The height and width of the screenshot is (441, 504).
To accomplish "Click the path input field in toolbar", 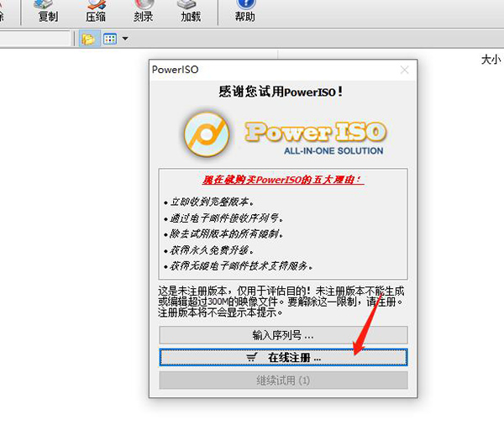I will coord(34,39).
